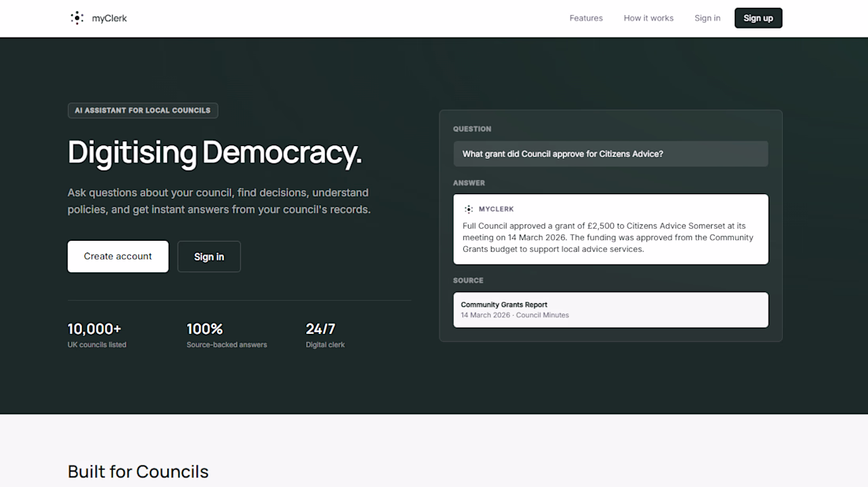
Task: Click the 14 March 2026 Council Minutes text
Action: (514, 316)
